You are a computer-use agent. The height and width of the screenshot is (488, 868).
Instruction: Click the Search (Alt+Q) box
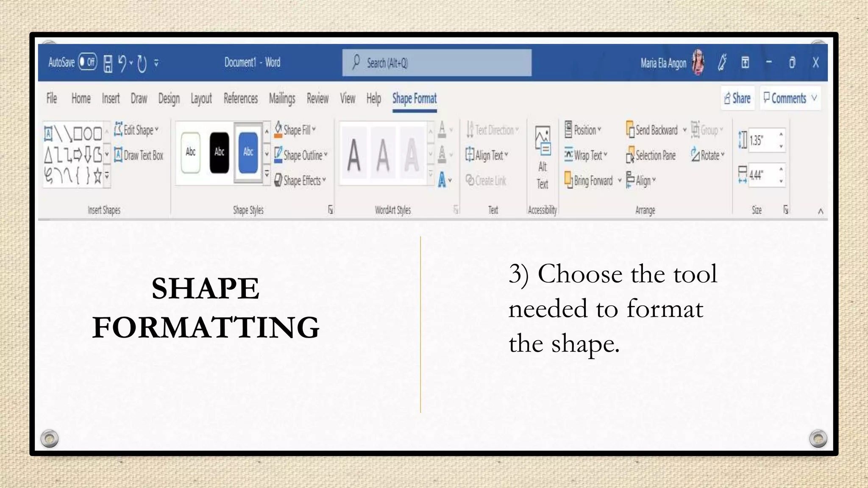point(437,63)
